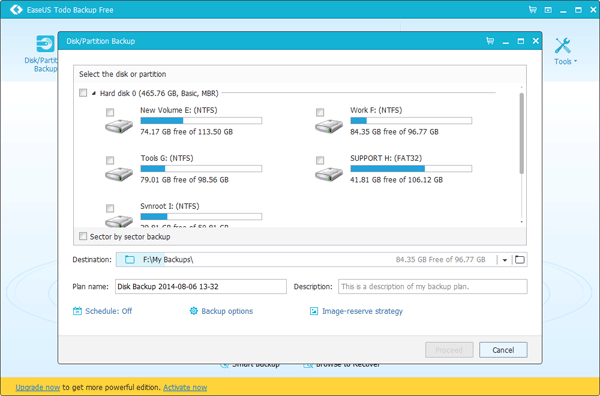Open the shopping cart icon in the main window title bar
Screen dimensions: 600x396
click(532, 10)
